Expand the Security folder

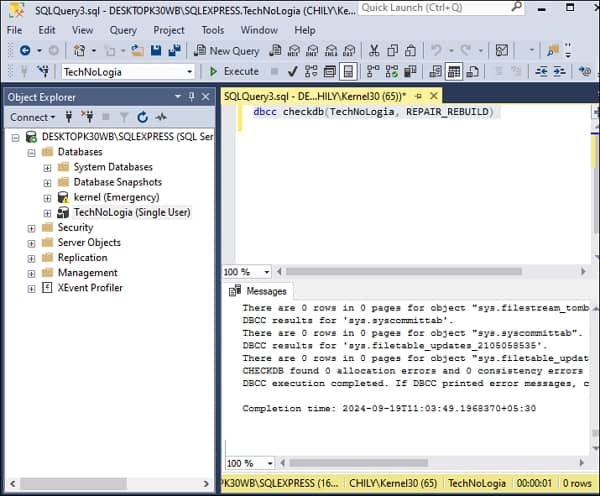click(31, 228)
